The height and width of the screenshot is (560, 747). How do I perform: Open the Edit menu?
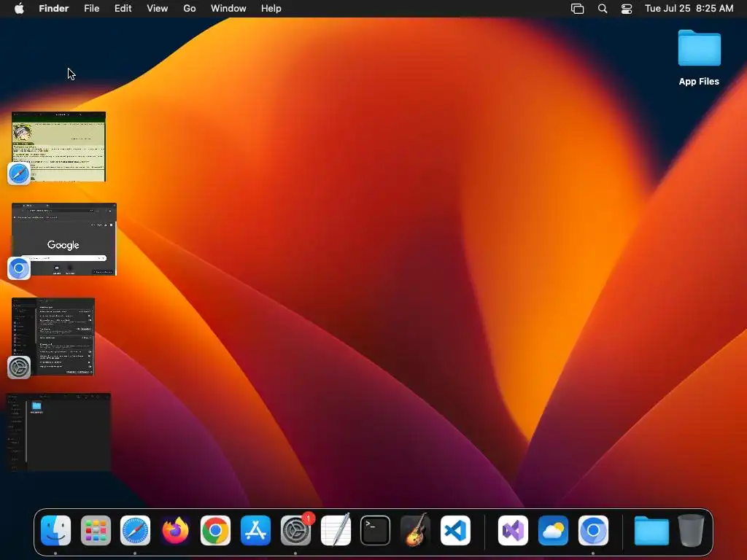[123, 9]
